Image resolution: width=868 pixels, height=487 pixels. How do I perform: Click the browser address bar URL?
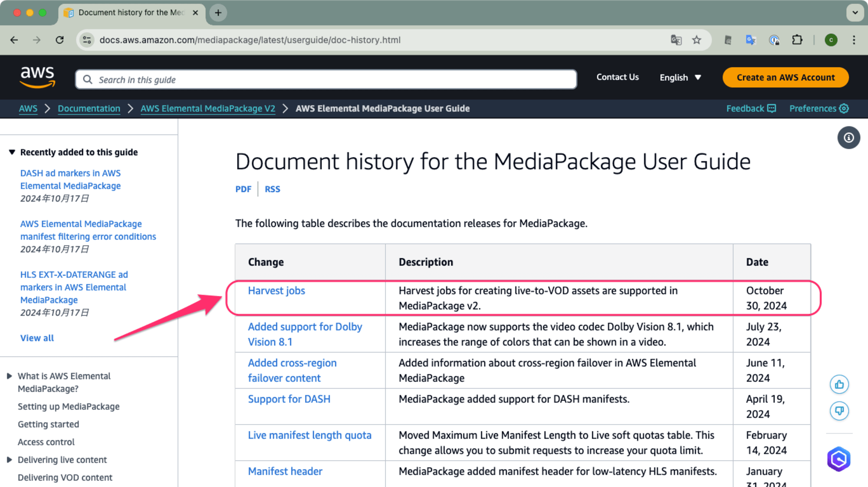click(250, 40)
